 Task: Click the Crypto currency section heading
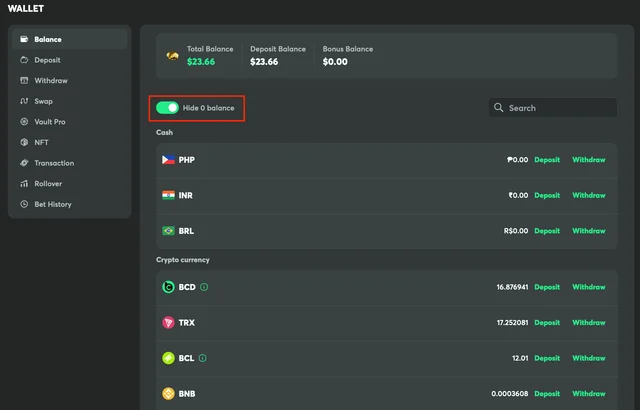[182, 260]
